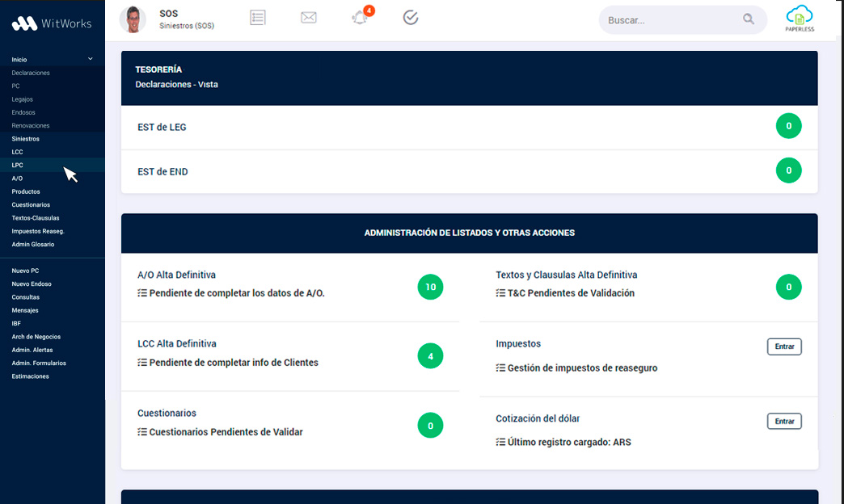
Task: Click the WitWorks logo
Action: [52, 23]
